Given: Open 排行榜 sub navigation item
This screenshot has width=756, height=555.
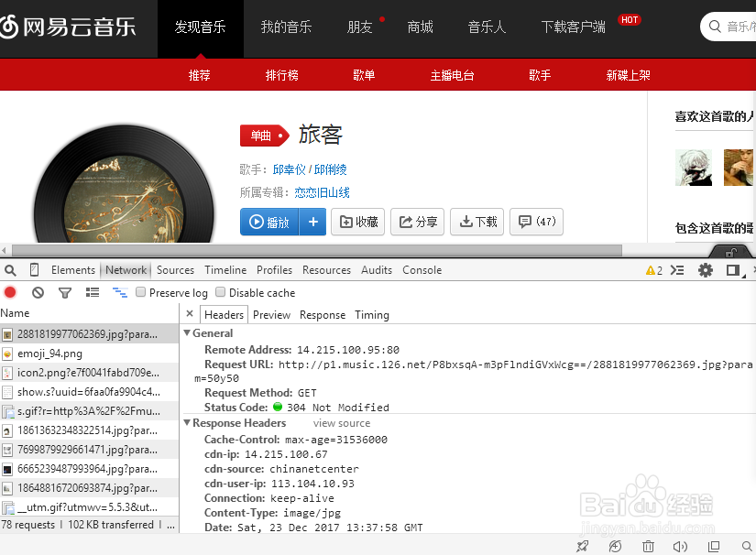Looking at the screenshot, I should click(x=281, y=75).
